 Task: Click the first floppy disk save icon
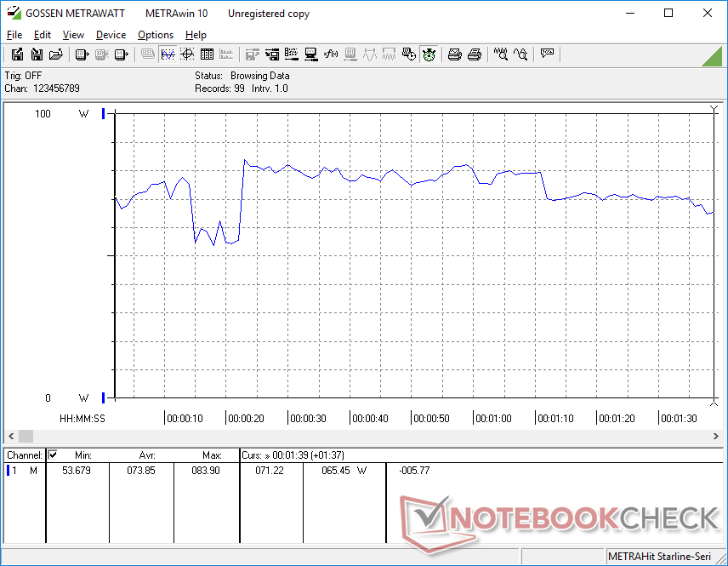(x=17, y=54)
